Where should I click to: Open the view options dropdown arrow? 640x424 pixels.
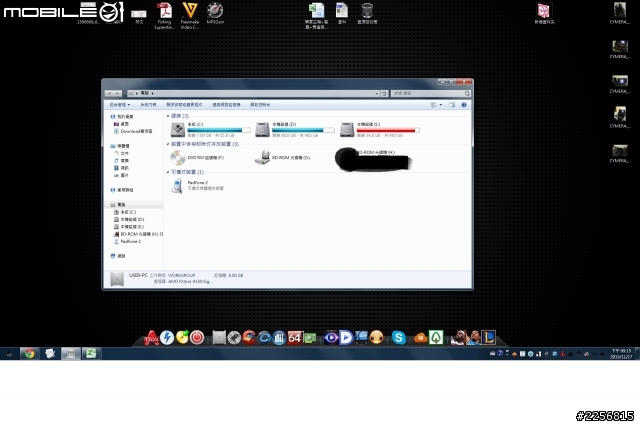pos(441,105)
